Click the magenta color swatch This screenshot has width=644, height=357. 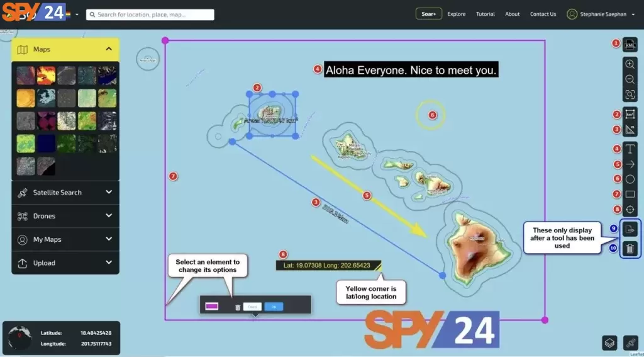(x=211, y=307)
